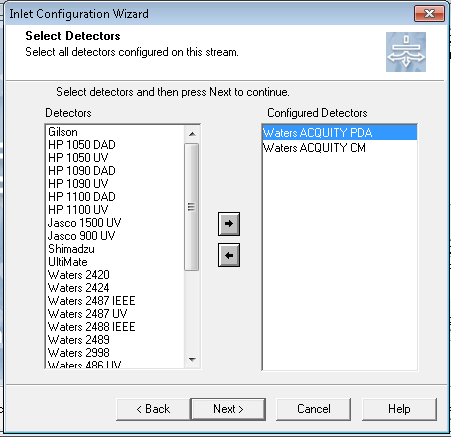
Task: Select Waters 2998 detector
Action: (x=115, y=353)
